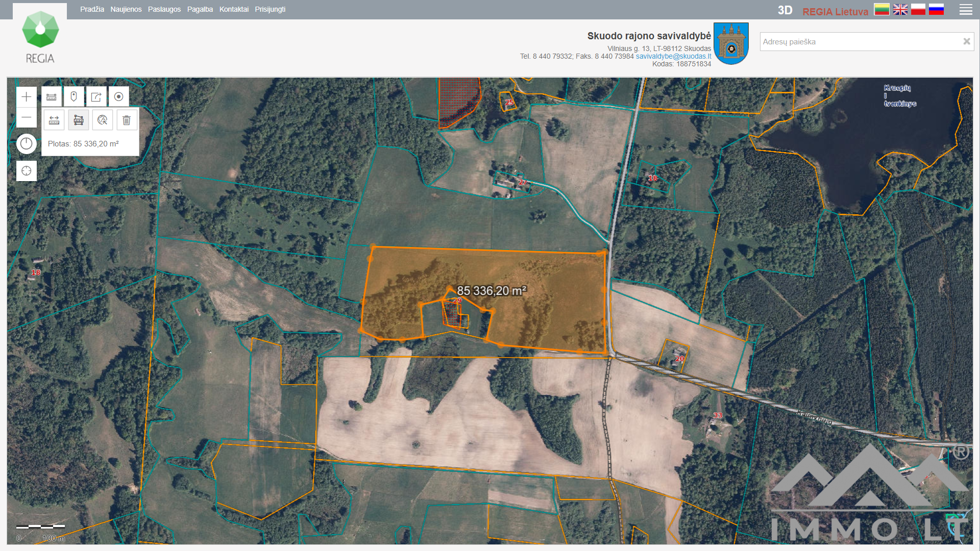Toggle the area polygon measuring tool
The width and height of the screenshot is (980, 551).
tap(79, 120)
